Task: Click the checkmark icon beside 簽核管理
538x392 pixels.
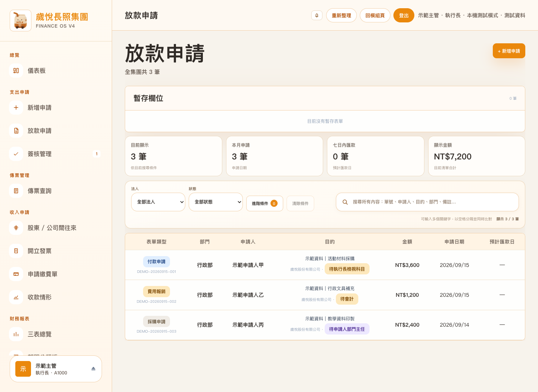Action: [x=16, y=154]
